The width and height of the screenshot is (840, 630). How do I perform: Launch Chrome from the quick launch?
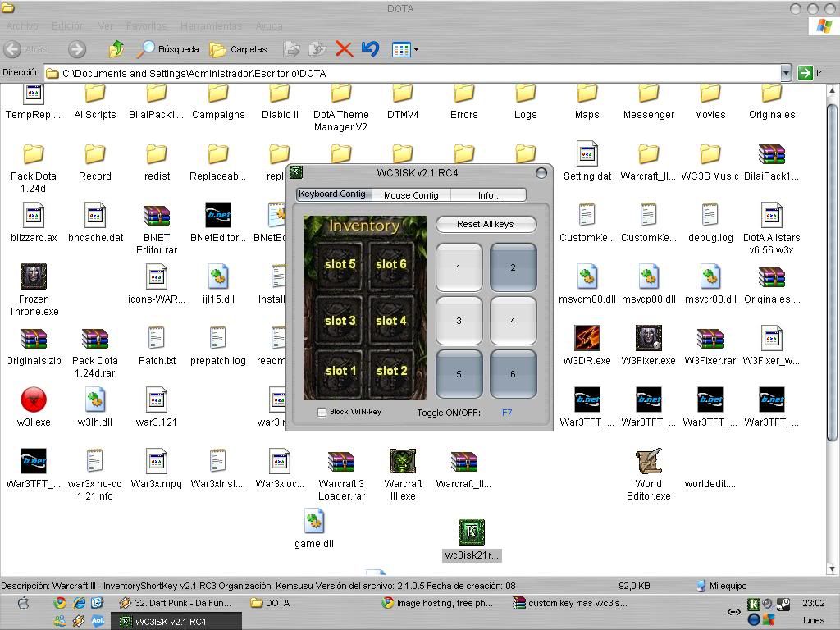tap(59, 603)
